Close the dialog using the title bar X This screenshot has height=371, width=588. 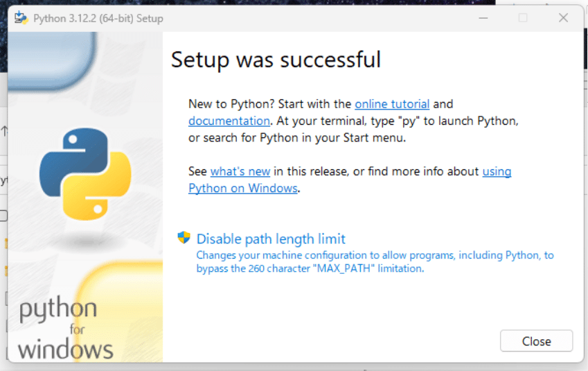(x=563, y=17)
